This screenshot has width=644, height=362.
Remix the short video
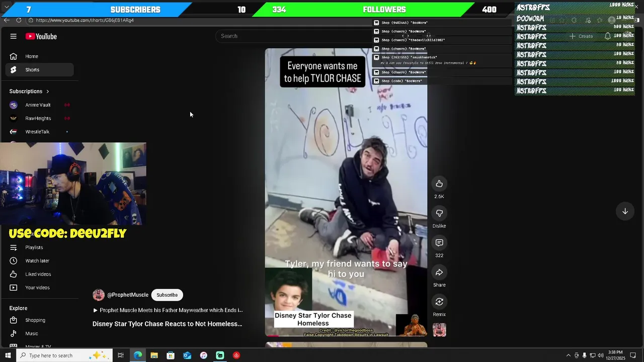point(439,302)
